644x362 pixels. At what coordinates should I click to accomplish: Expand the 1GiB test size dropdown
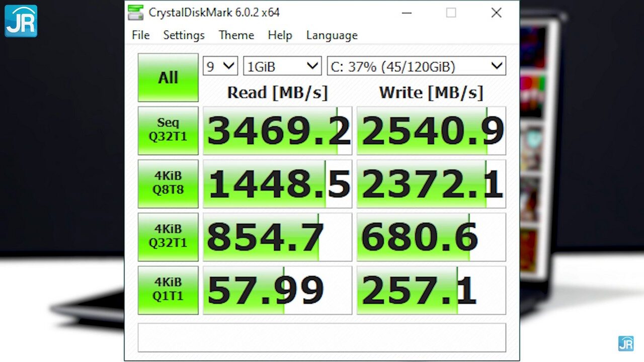pos(282,66)
